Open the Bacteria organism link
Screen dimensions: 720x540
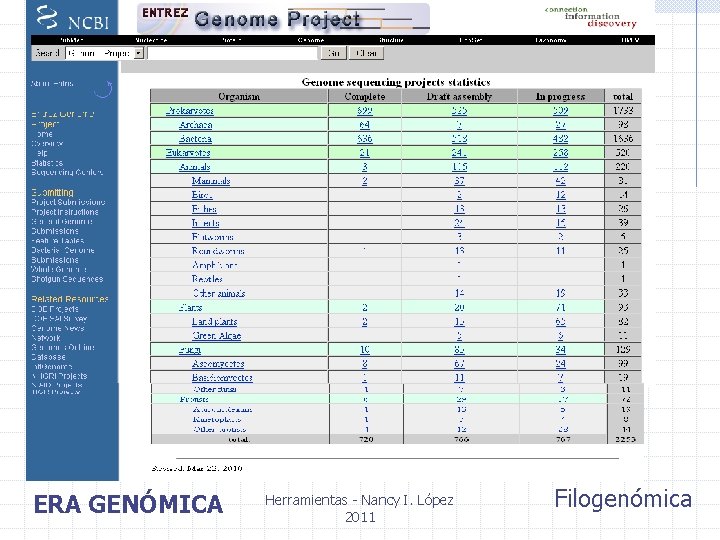pyautogui.click(x=195, y=139)
